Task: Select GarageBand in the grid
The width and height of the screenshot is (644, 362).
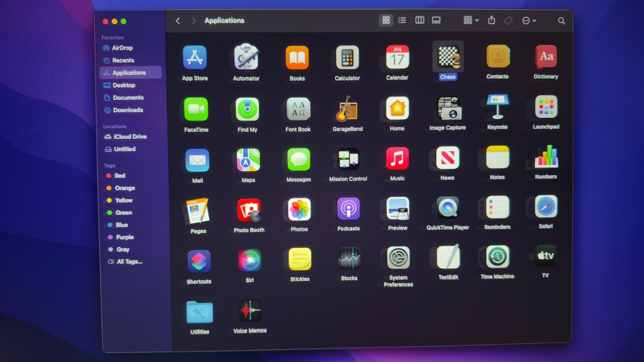Action: click(347, 108)
